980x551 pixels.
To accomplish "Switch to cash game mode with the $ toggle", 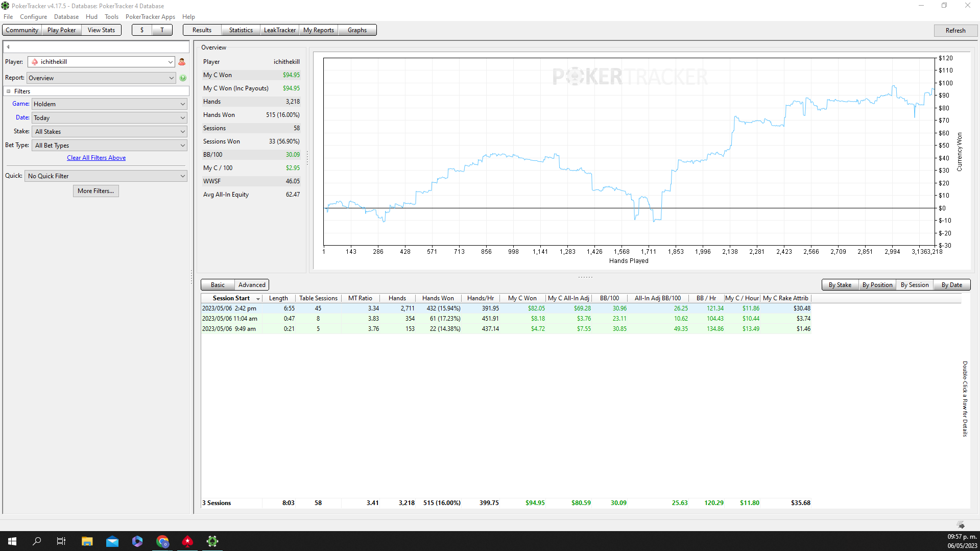I will pyautogui.click(x=142, y=30).
